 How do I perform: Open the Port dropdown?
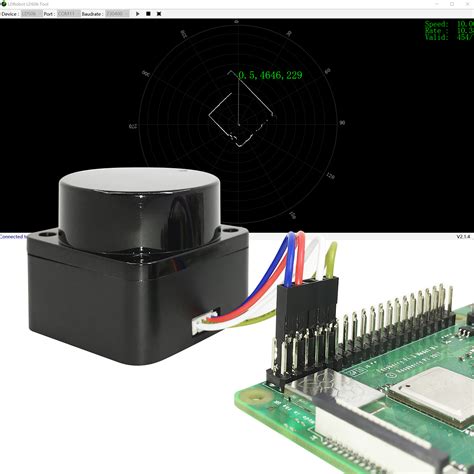coord(69,14)
